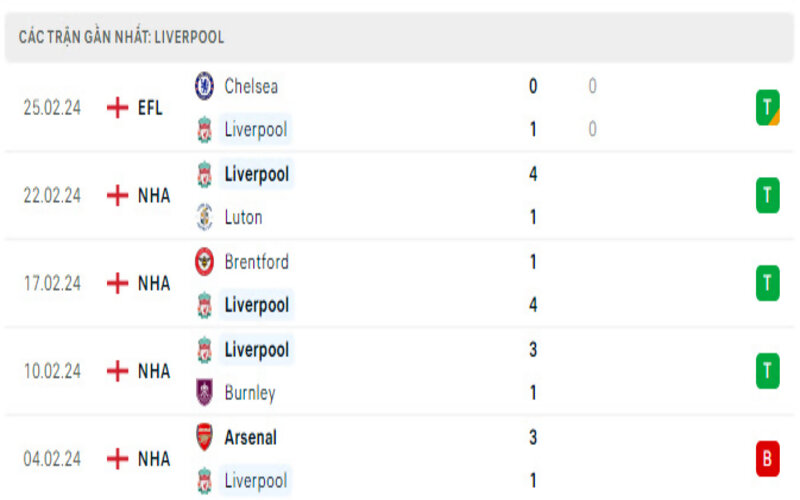The image size is (800, 500).
Task: Click the 04.02.24 match date
Action: 52,459
